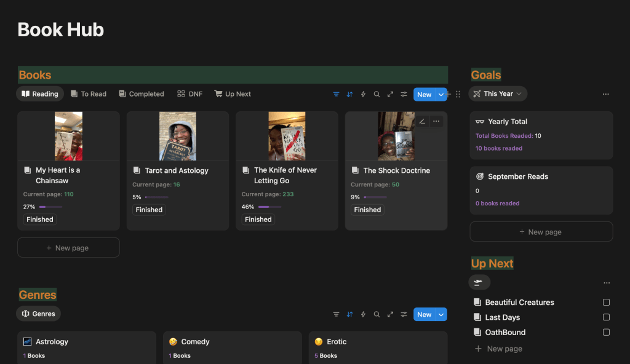Switch to the To Read tab
The width and height of the screenshot is (630, 364).
88,94
